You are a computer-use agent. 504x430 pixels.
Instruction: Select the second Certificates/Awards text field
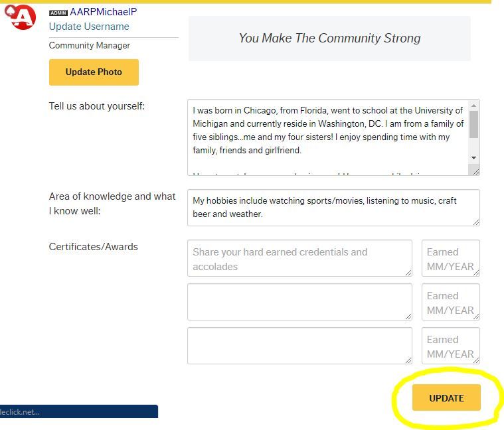coord(299,303)
